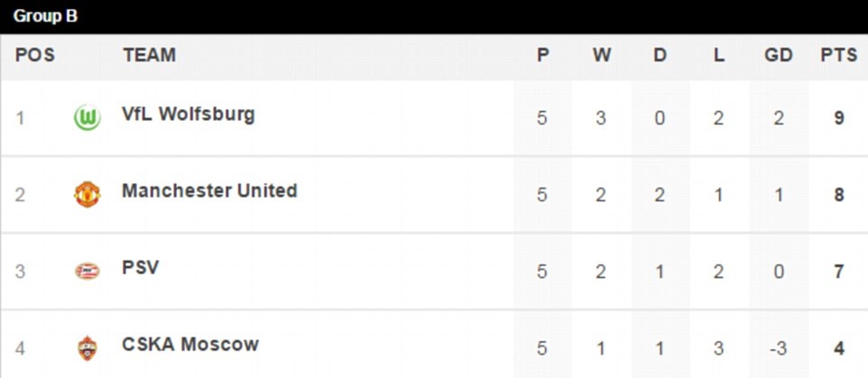Sort table by the PTS column header
The height and width of the screenshot is (378, 868).
[838, 55]
